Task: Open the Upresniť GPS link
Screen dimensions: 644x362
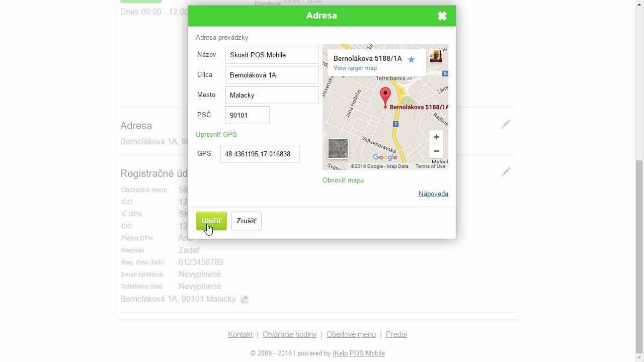Action: pyautogui.click(x=216, y=134)
